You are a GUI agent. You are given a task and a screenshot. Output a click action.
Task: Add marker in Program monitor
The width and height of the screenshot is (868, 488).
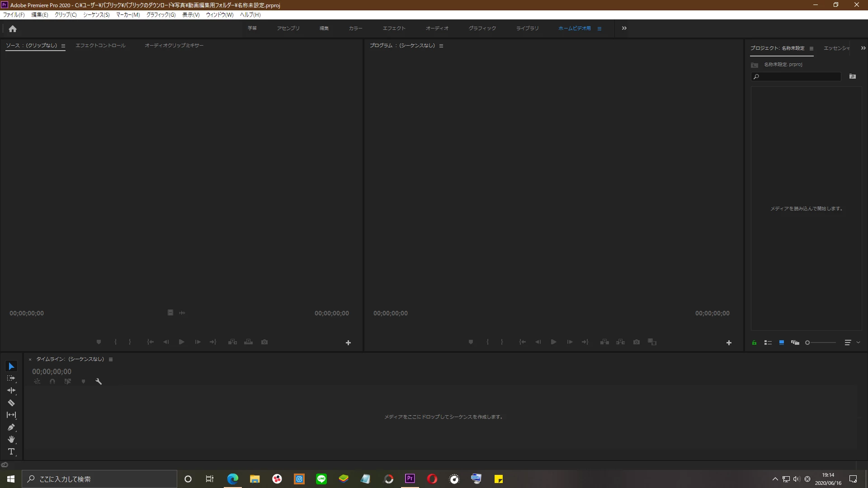coord(471,342)
